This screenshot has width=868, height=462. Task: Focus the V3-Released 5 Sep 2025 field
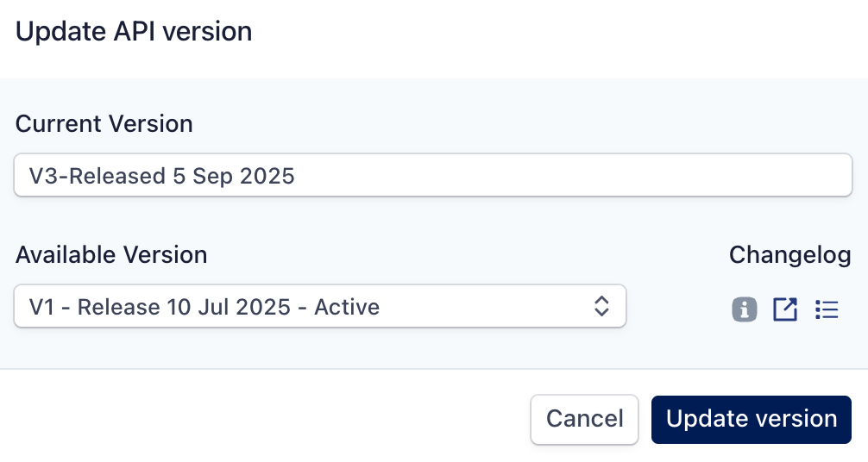[x=433, y=176]
